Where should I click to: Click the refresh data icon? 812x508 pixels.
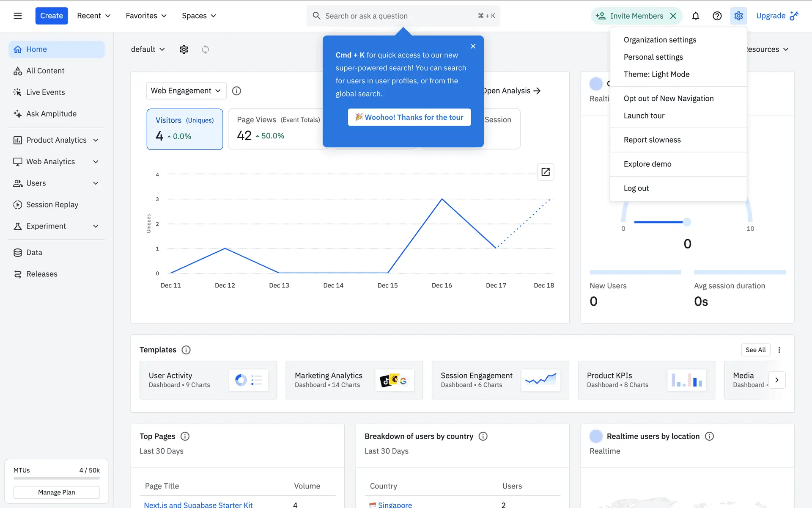[x=205, y=50]
